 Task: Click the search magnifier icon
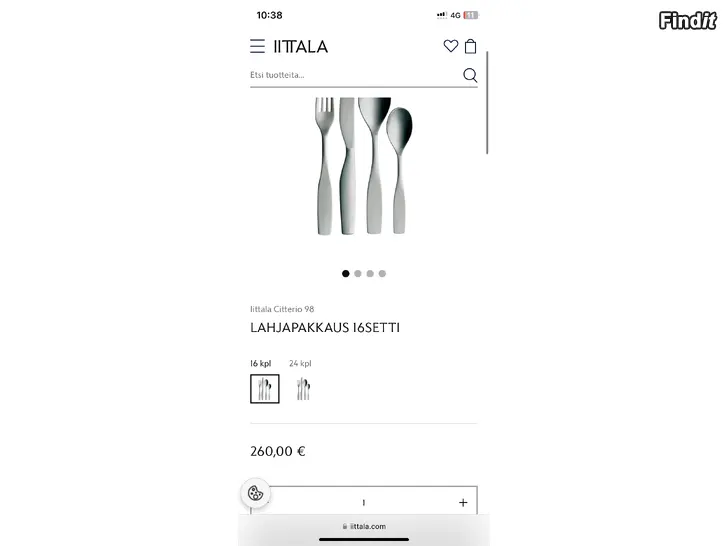(470, 75)
